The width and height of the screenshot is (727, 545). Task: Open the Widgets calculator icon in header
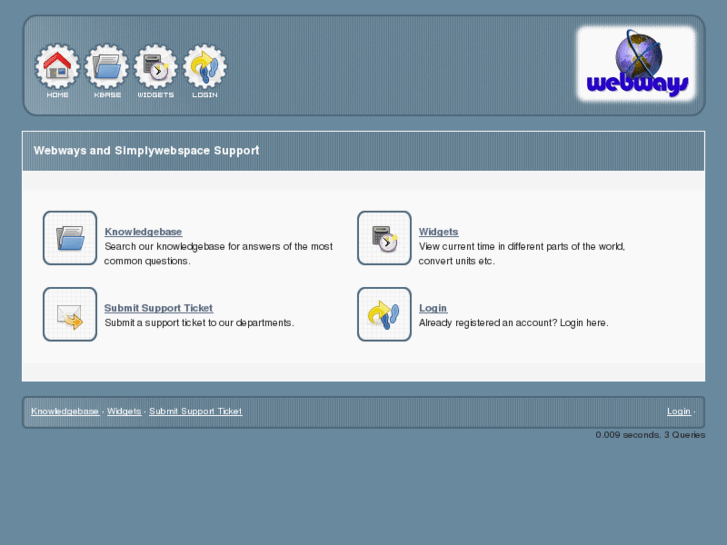pos(156,71)
